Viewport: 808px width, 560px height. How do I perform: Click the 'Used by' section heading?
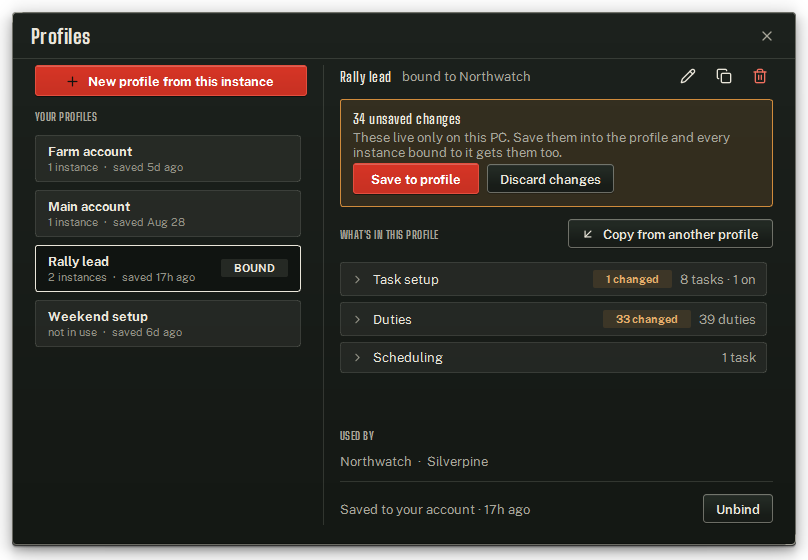click(x=357, y=436)
